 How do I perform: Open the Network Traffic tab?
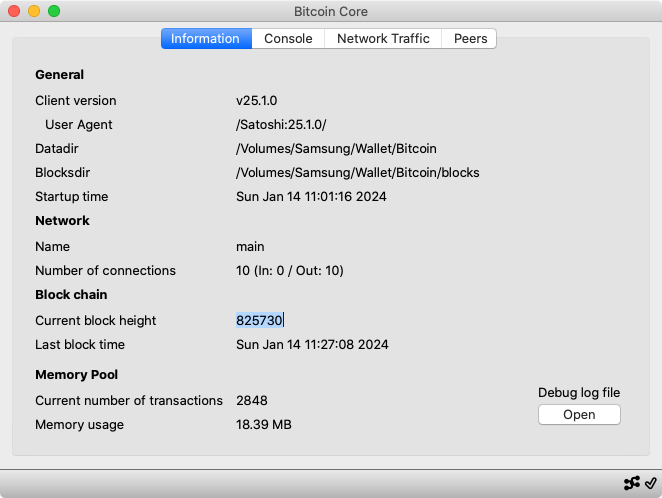tap(383, 38)
